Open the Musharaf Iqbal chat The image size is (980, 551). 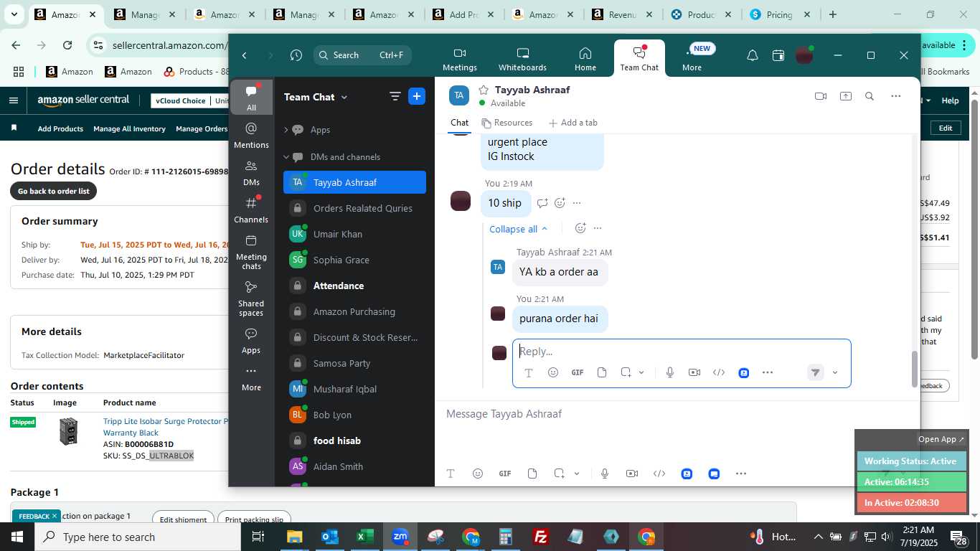(x=354, y=389)
